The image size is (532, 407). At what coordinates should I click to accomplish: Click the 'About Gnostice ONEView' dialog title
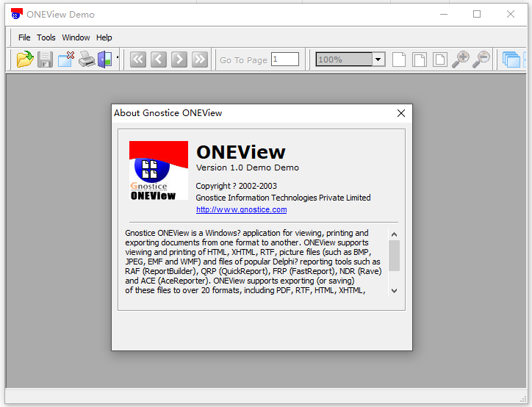click(168, 113)
